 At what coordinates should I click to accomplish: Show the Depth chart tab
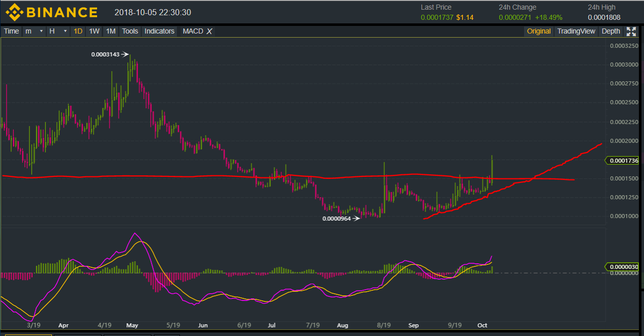click(610, 32)
